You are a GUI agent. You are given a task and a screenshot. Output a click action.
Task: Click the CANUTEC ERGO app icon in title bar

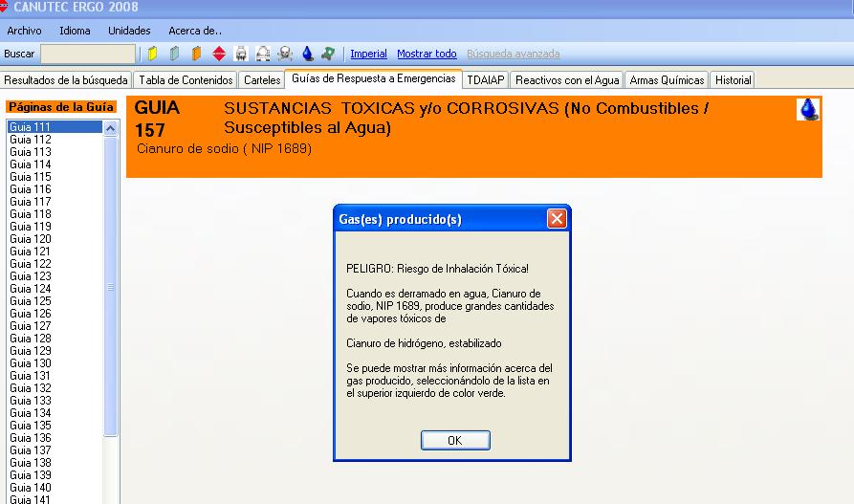[x=3, y=7]
